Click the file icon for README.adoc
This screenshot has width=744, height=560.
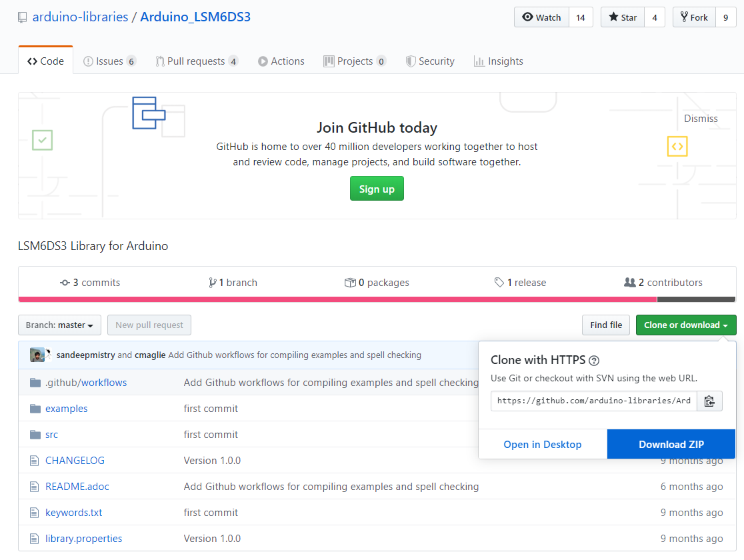(x=34, y=487)
